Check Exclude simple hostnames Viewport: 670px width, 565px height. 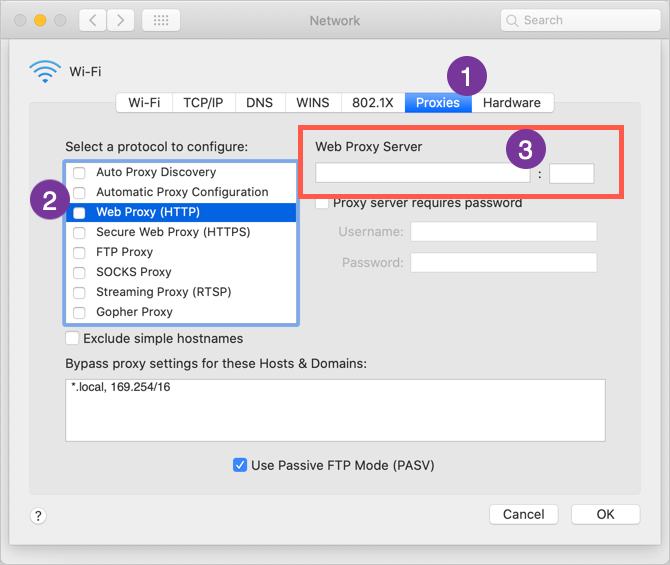click(x=72, y=339)
